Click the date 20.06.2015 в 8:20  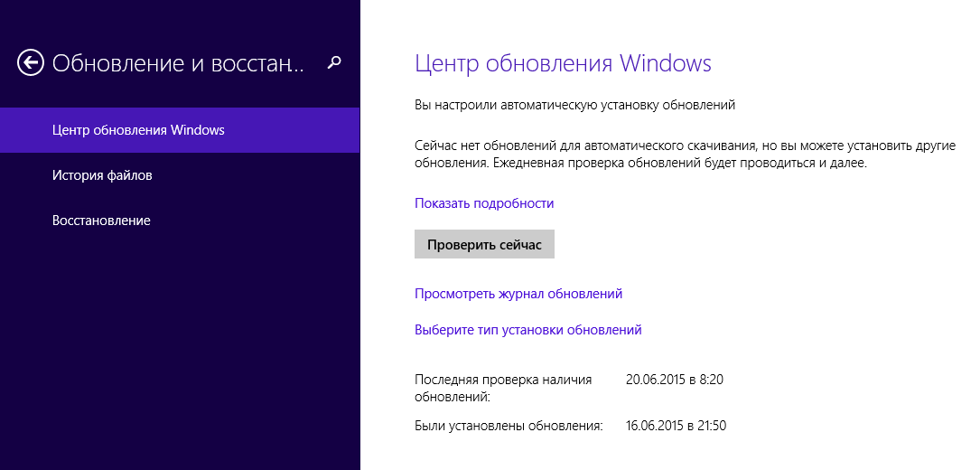pyautogui.click(x=675, y=380)
